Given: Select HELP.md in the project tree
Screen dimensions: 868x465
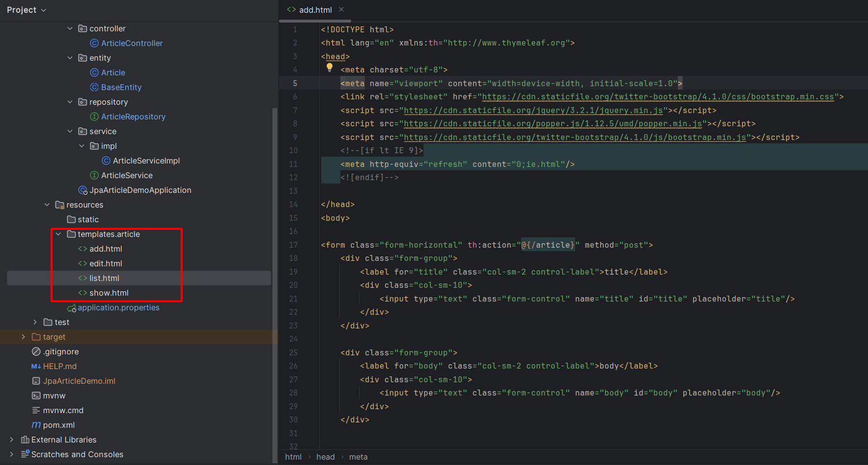Looking at the screenshot, I should coord(60,366).
